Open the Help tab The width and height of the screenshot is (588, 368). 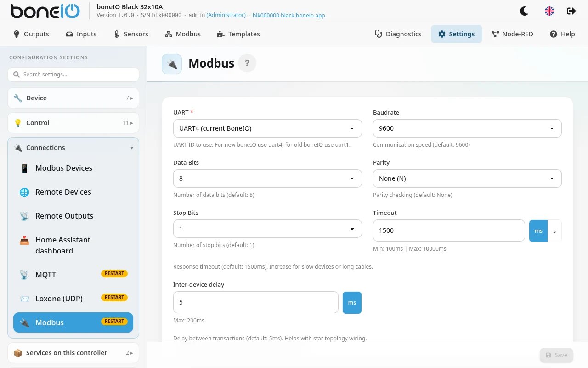click(x=562, y=34)
